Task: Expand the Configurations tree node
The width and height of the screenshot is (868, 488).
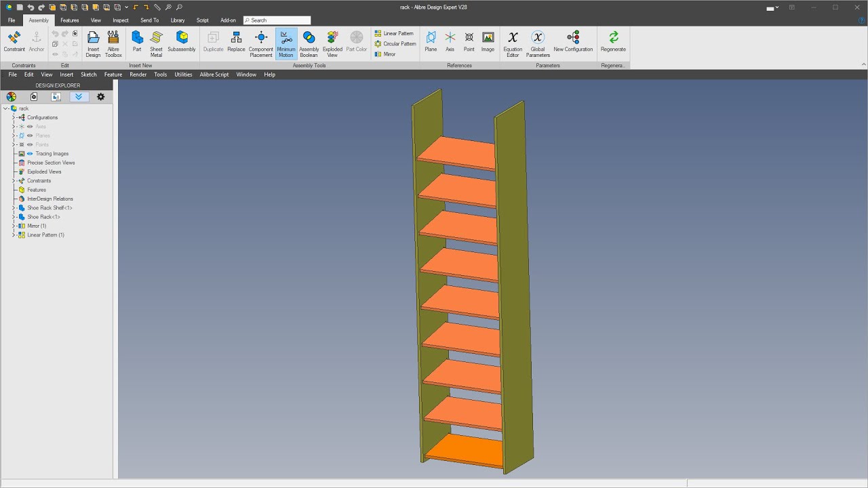Action: (14, 117)
